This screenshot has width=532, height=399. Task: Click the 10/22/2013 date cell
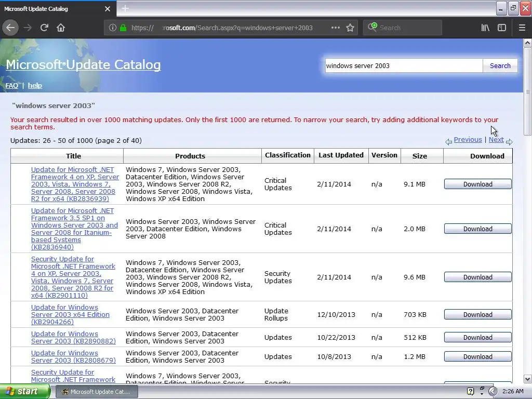pos(336,338)
